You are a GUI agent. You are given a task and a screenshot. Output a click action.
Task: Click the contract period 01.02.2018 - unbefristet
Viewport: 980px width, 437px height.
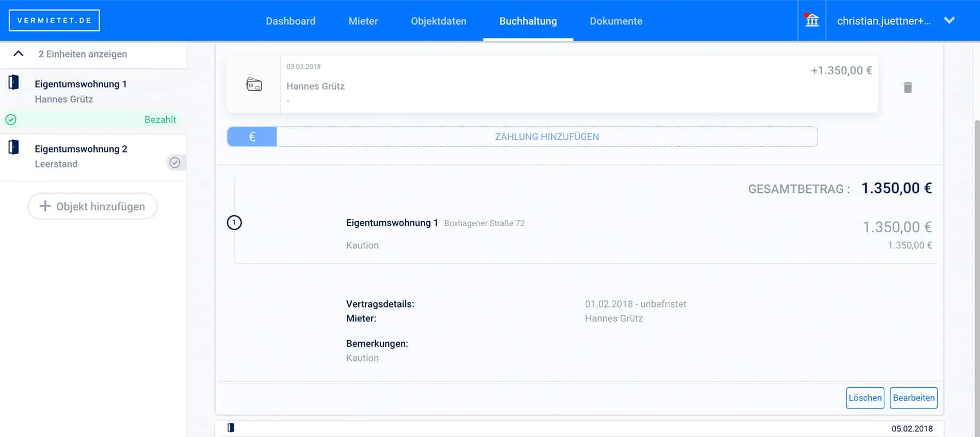click(x=635, y=304)
